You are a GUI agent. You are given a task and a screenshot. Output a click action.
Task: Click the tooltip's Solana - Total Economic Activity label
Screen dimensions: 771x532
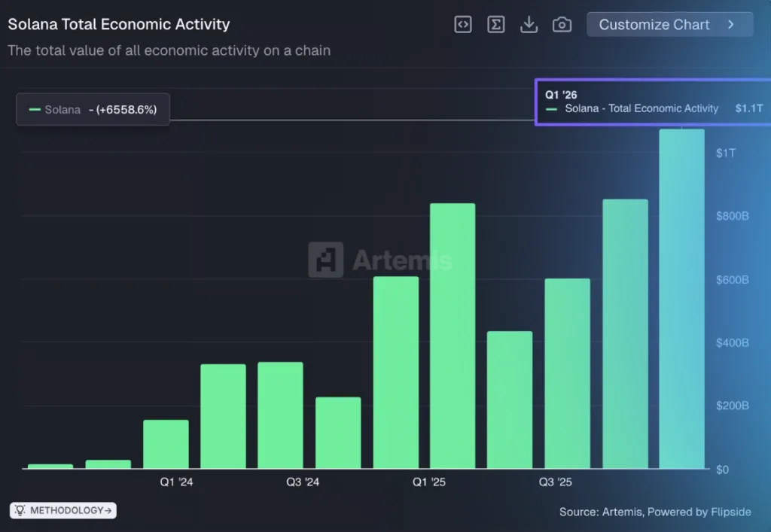641,108
